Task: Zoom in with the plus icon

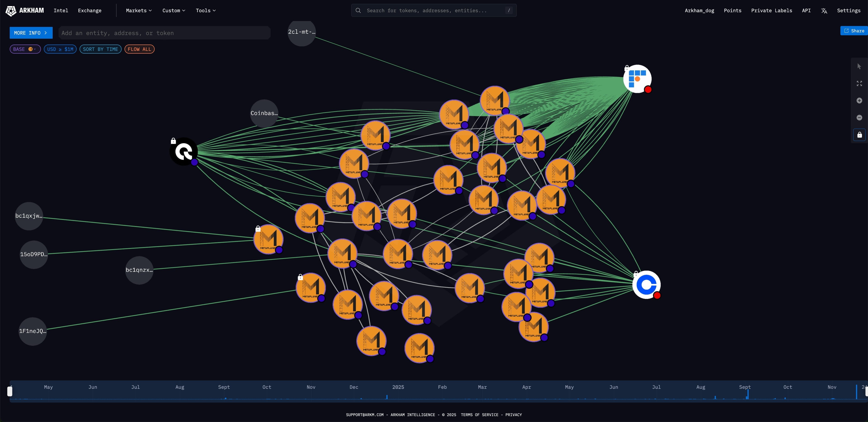Action: (x=859, y=100)
